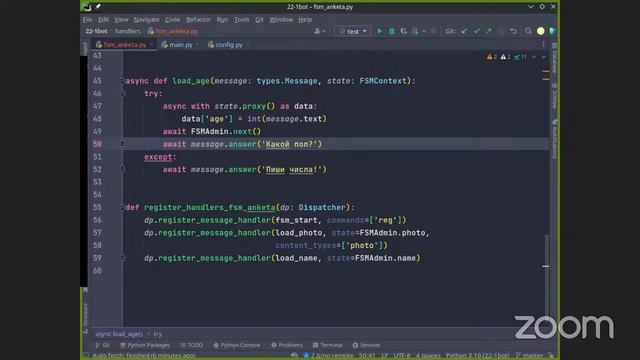640x360 pixels.
Task: Open the Terminal tool window
Action: 327,345
